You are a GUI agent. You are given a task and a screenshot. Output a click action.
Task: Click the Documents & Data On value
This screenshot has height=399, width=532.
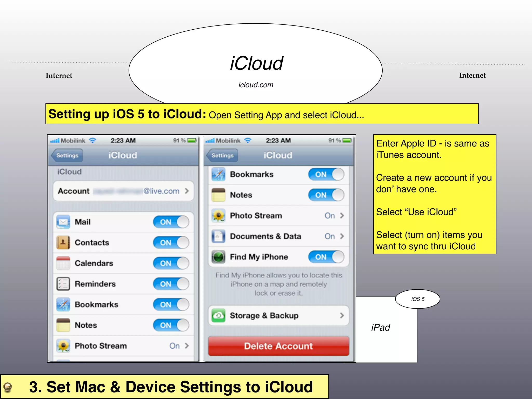tap(330, 236)
